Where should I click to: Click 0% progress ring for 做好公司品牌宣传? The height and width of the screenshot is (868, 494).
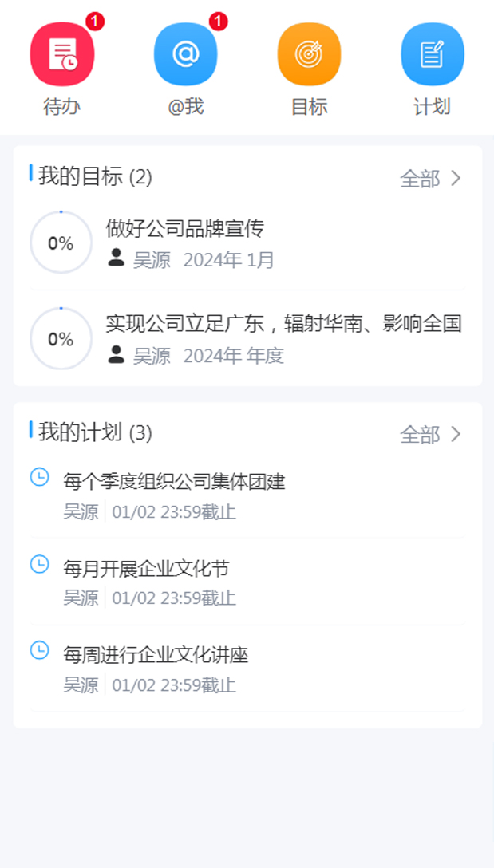[x=61, y=243]
